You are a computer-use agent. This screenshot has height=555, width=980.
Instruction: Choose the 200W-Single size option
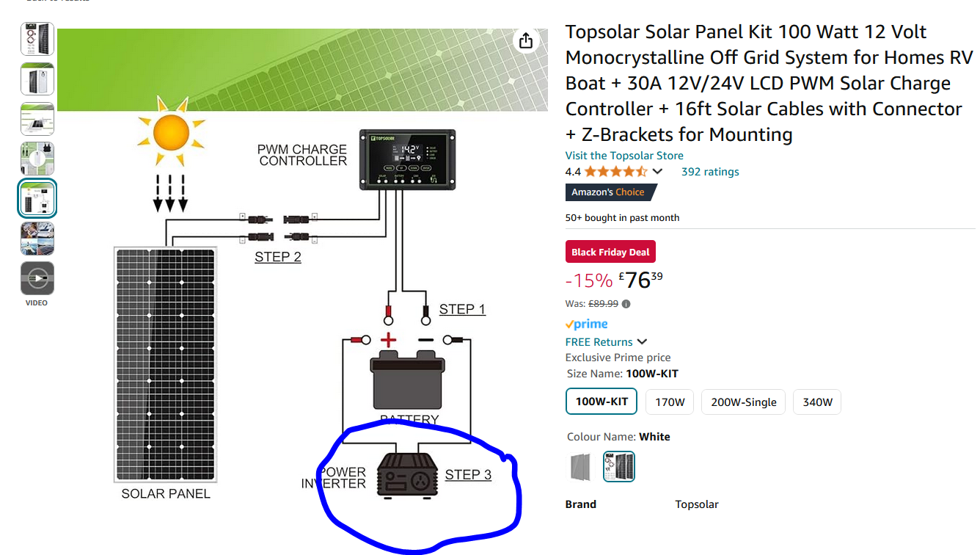pos(743,402)
